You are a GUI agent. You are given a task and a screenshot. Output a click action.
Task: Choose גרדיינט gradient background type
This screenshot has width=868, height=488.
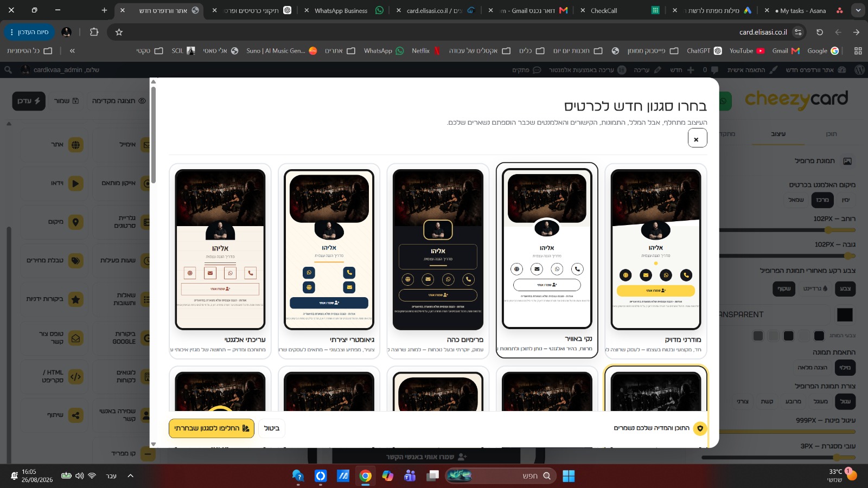815,288
